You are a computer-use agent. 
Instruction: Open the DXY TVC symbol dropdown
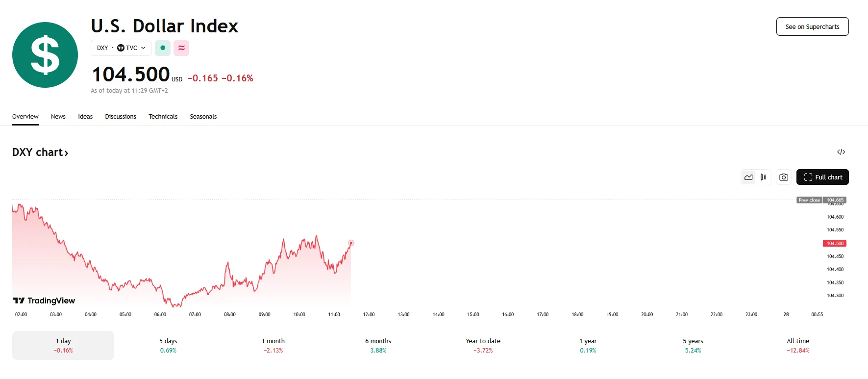tap(121, 48)
